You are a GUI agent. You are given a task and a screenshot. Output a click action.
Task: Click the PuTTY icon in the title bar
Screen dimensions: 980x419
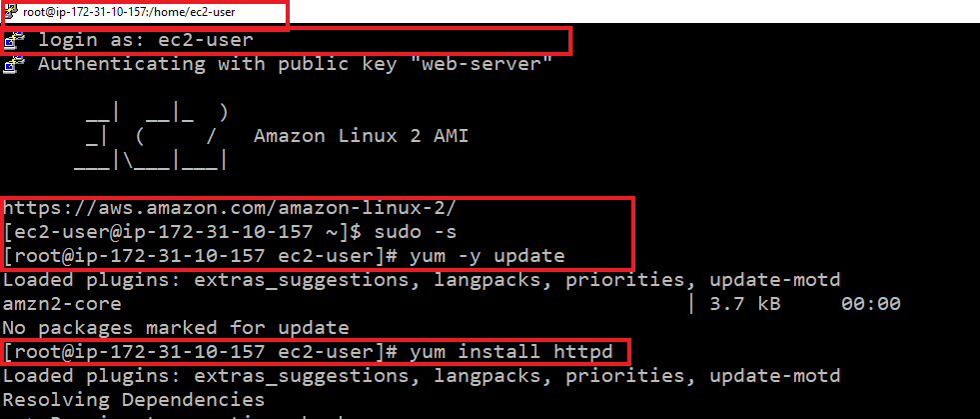pos(11,12)
